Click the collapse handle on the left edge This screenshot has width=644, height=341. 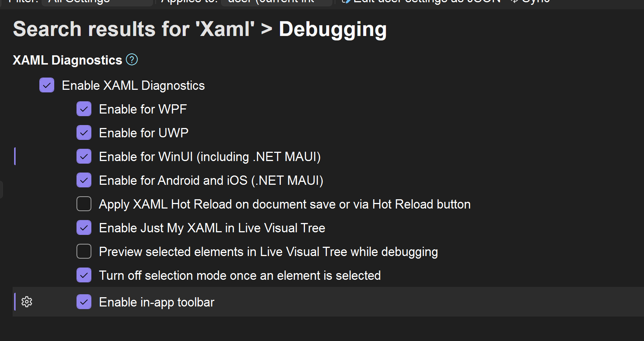point(1,189)
